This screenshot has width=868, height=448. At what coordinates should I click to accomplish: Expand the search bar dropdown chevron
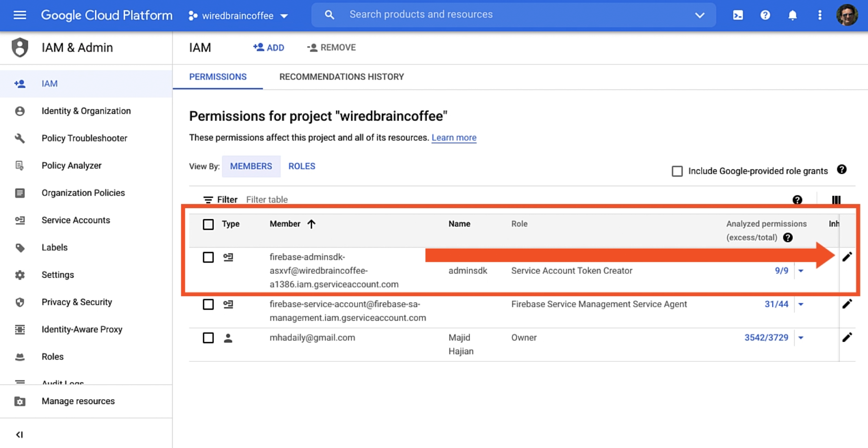point(700,15)
